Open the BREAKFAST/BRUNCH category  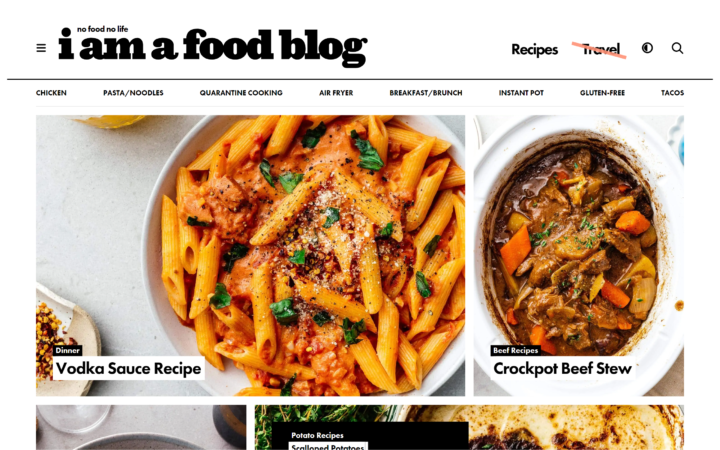point(426,93)
